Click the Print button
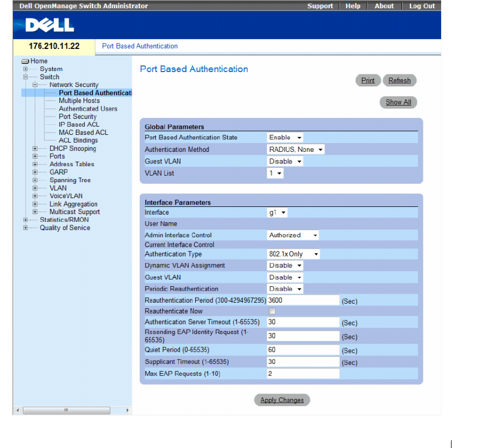Screen dimensions: 495x448 368,80
